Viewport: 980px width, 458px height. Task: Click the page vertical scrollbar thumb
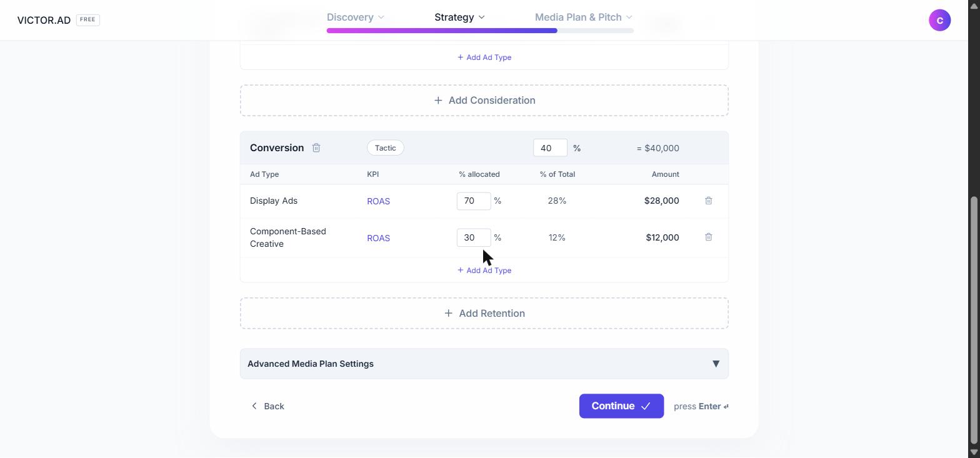tap(974, 320)
